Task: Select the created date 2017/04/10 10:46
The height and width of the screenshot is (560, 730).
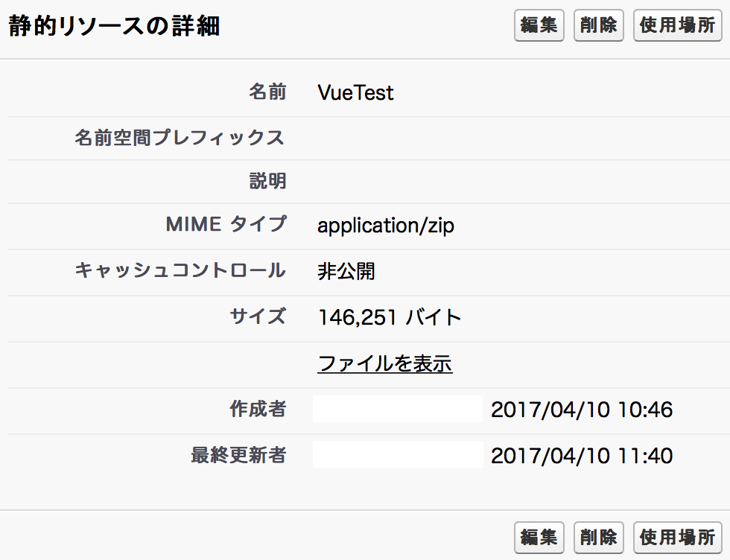Action: coord(582,410)
